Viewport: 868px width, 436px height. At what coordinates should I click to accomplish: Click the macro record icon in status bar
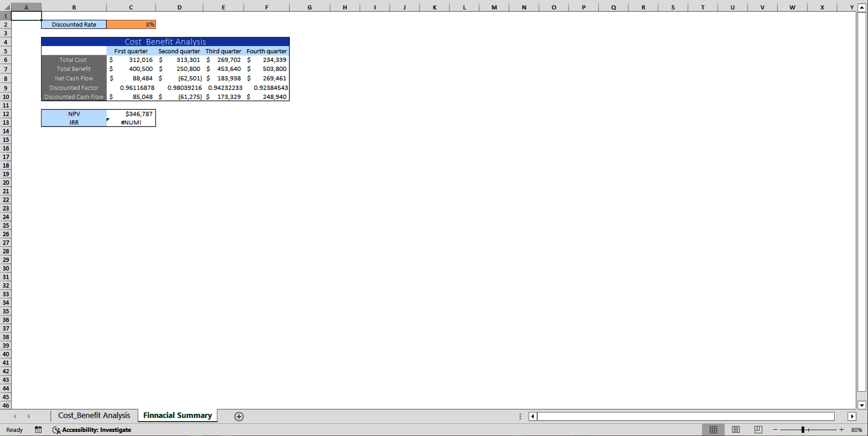pyautogui.click(x=38, y=430)
